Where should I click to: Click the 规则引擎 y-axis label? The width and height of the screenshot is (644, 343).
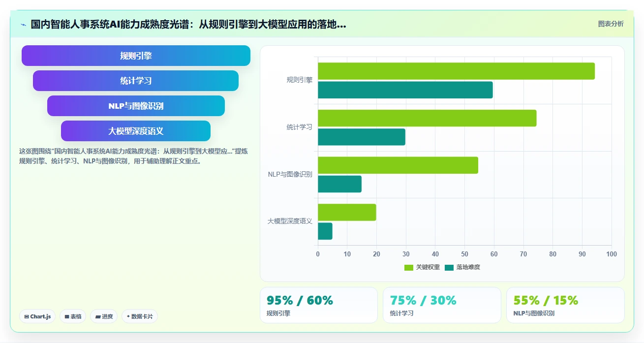pos(300,80)
